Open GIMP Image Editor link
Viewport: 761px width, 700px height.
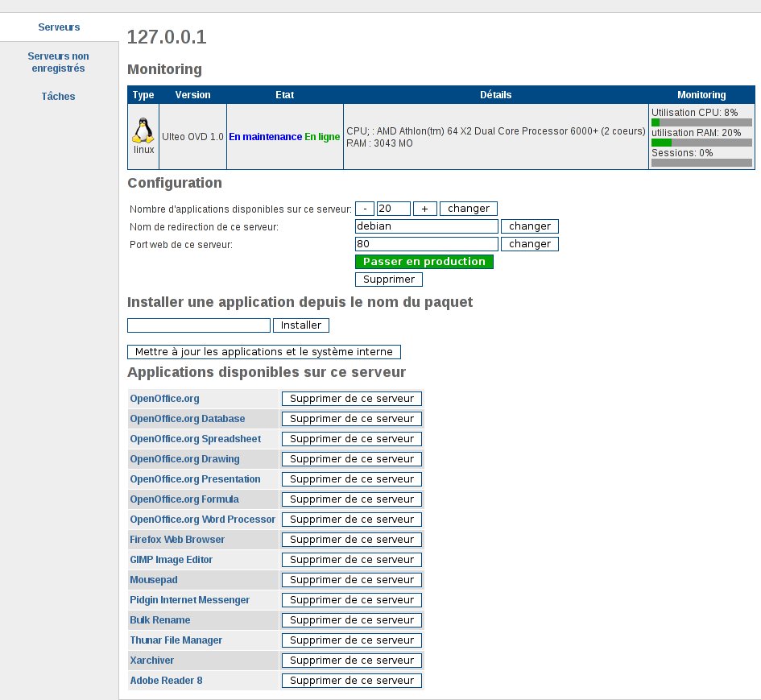coord(171,560)
